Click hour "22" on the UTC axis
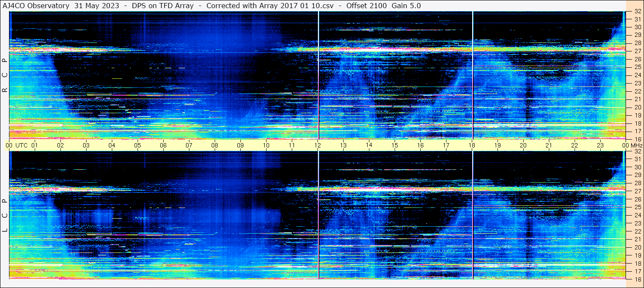Viewport: 644px width, 288px height. 575,145
